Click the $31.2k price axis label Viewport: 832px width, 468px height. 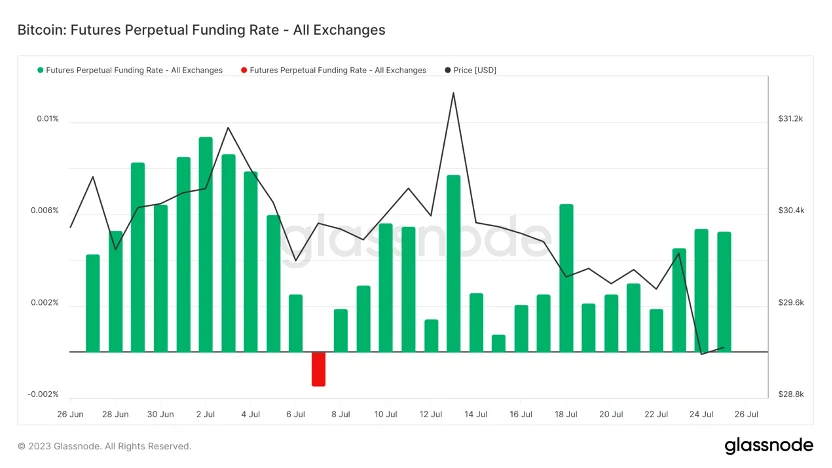click(790, 119)
